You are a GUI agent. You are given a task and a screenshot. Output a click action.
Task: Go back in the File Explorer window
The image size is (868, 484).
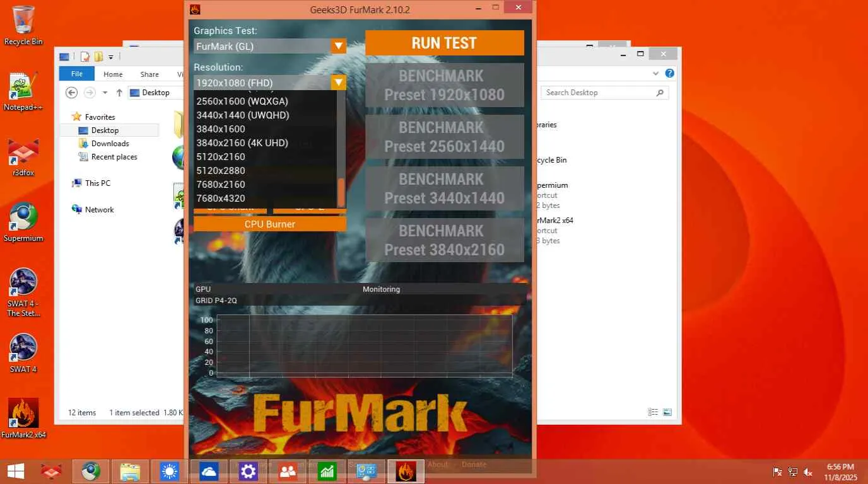pos(72,93)
